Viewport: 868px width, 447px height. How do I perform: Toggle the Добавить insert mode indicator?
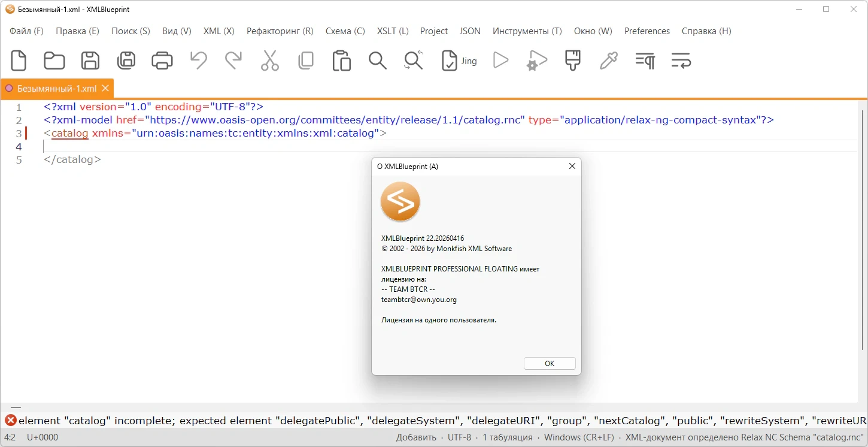point(416,437)
